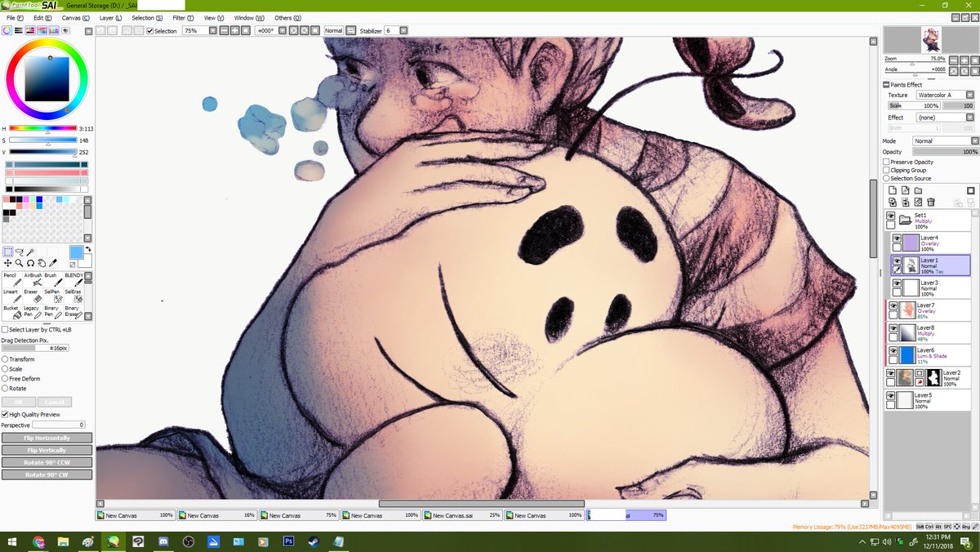Choose the Pencil brush tool
The height and width of the screenshot is (552, 980).
11,279
